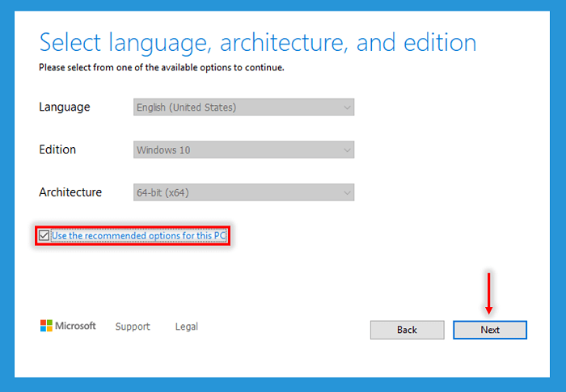Click the Next button
This screenshot has width=566, height=392.
point(490,330)
